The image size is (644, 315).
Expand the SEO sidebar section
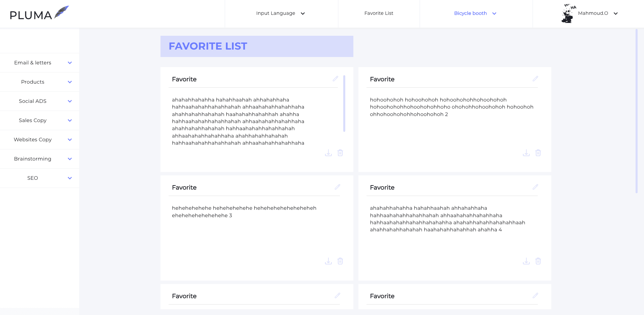click(40, 178)
